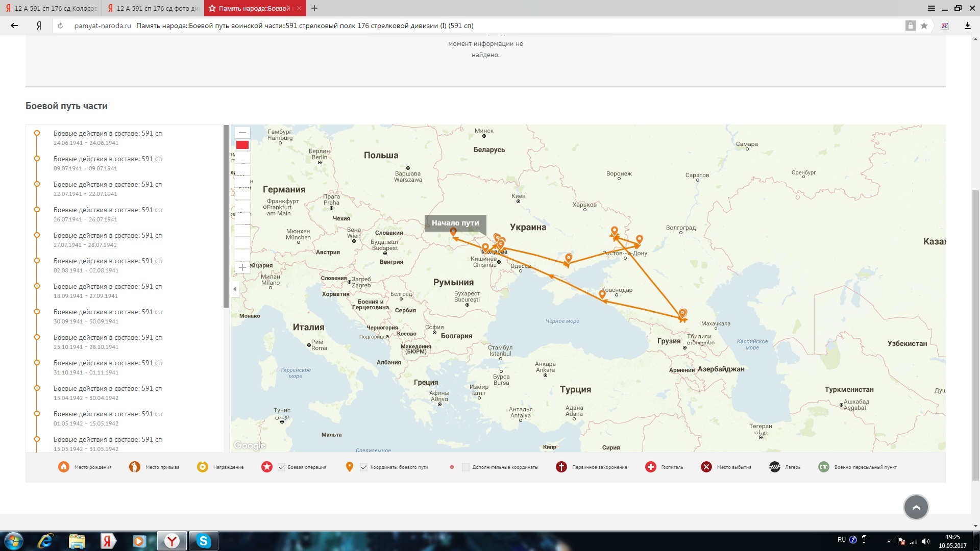The image size is (980, 551).
Task: Collapse the side list with the left arrow
Action: coord(235,289)
